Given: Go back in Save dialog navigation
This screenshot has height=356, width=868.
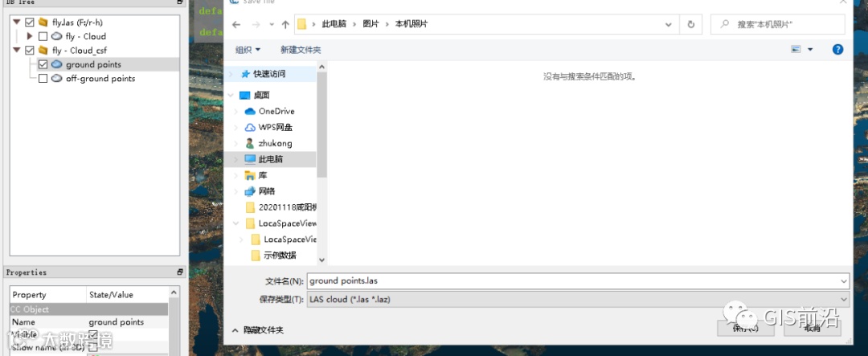Looking at the screenshot, I should coord(236,24).
